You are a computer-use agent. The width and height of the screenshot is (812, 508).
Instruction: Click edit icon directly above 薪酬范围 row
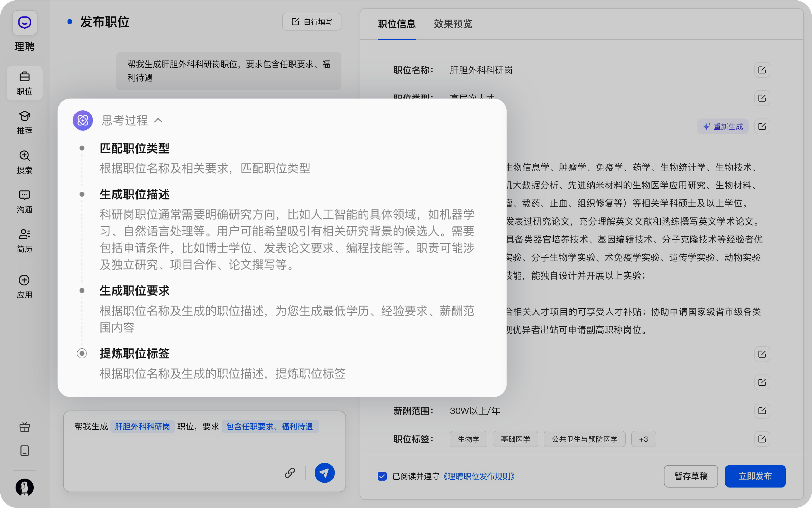(762, 382)
